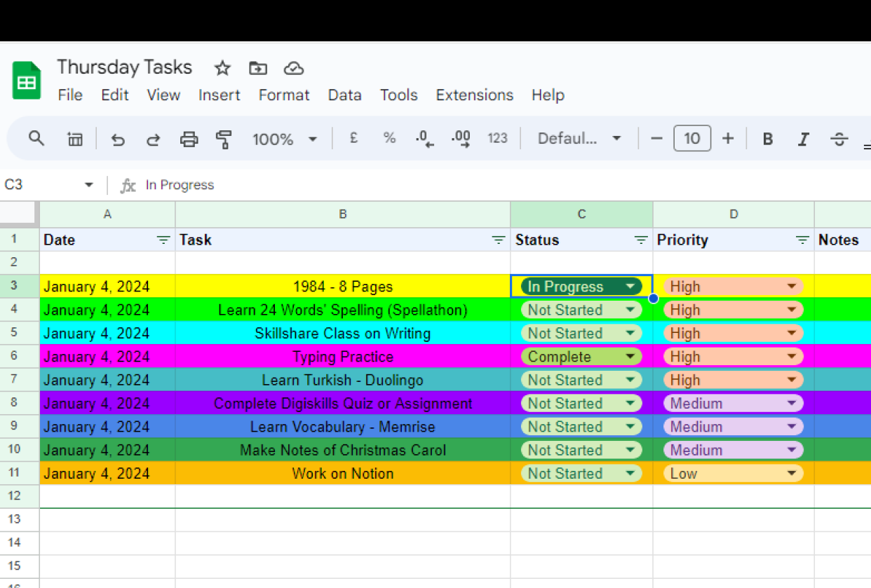Select the Learn Vocabulary - Memrise cell

(x=343, y=427)
